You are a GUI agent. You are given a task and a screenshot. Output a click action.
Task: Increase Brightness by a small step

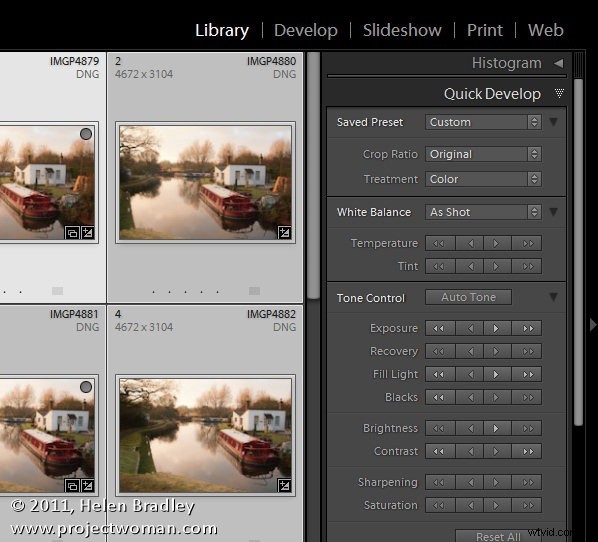(x=497, y=428)
